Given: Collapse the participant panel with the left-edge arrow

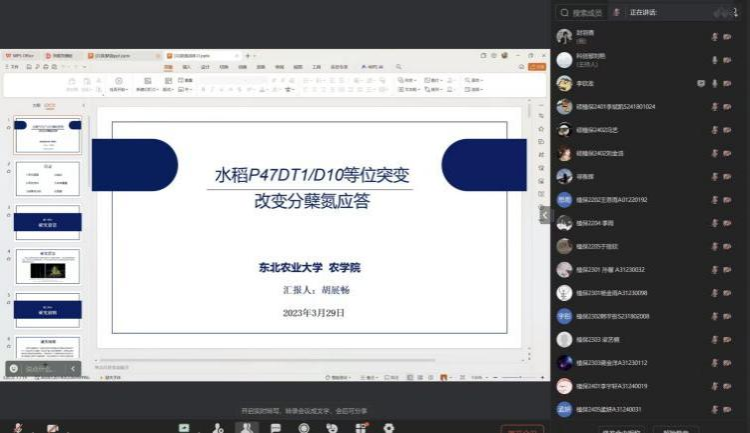Looking at the screenshot, I should pos(545,214).
